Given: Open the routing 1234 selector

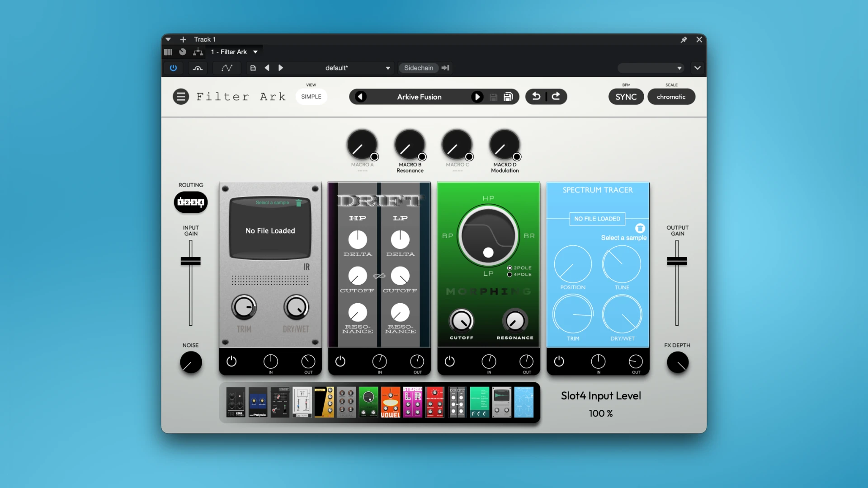Looking at the screenshot, I should (x=191, y=202).
